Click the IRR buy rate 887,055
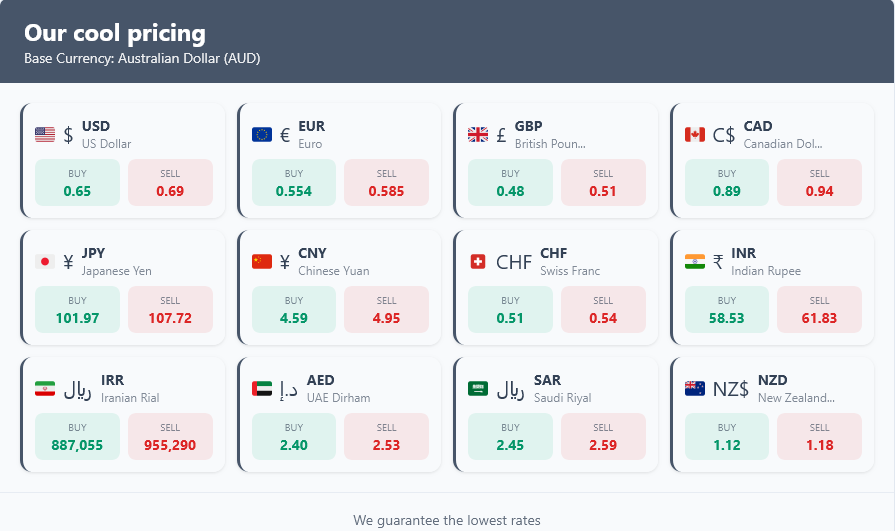Viewport: 895px width, 531px height. tap(77, 445)
